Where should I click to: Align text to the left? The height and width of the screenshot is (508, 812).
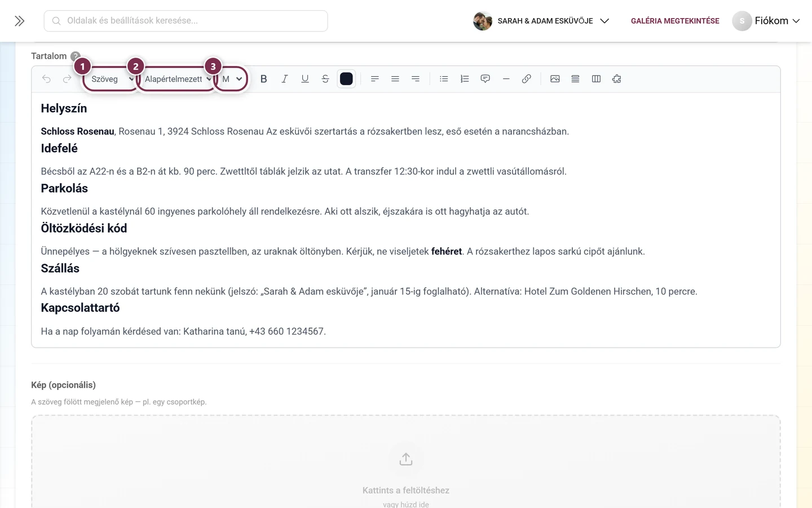(x=374, y=79)
